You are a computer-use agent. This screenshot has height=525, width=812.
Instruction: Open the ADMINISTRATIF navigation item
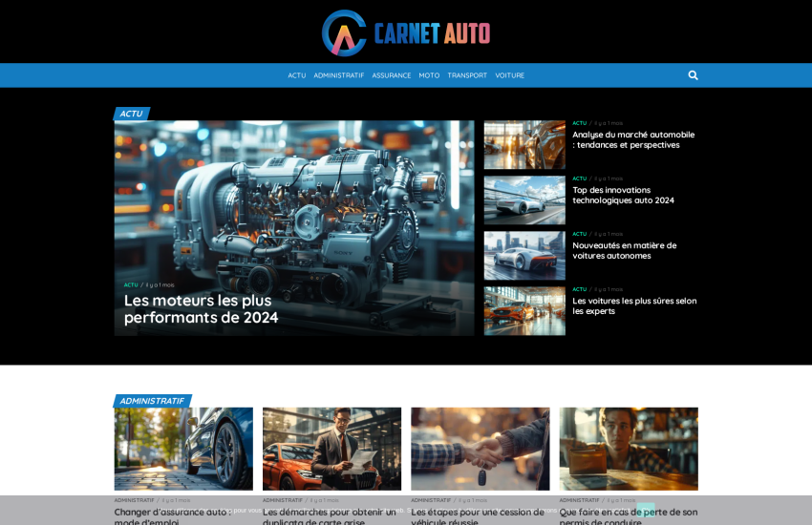point(339,75)
